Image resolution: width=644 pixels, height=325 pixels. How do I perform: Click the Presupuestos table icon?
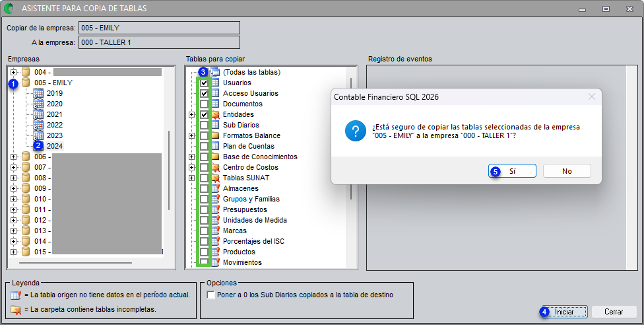[215, 210]
